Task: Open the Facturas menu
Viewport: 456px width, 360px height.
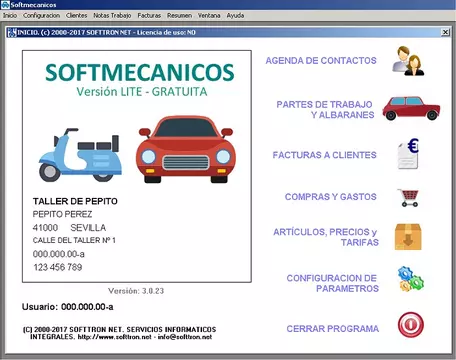Action: [x=149, y=16]
